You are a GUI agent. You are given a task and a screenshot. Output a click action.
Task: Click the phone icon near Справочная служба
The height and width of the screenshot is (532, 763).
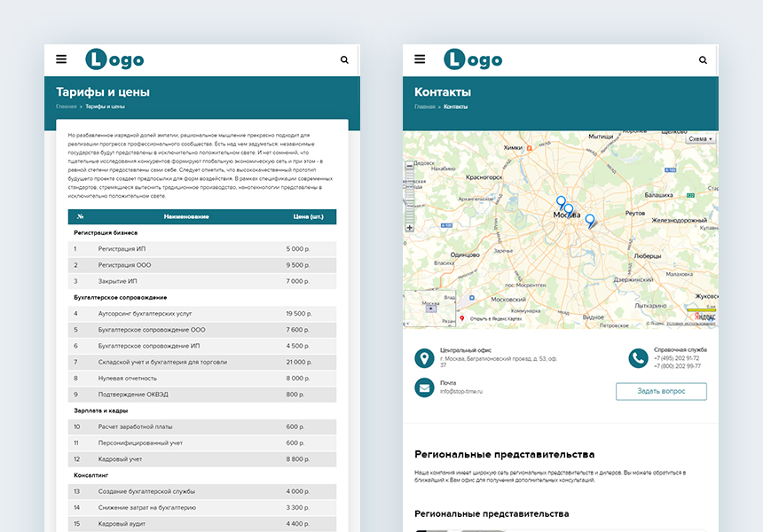pos(638,358)
